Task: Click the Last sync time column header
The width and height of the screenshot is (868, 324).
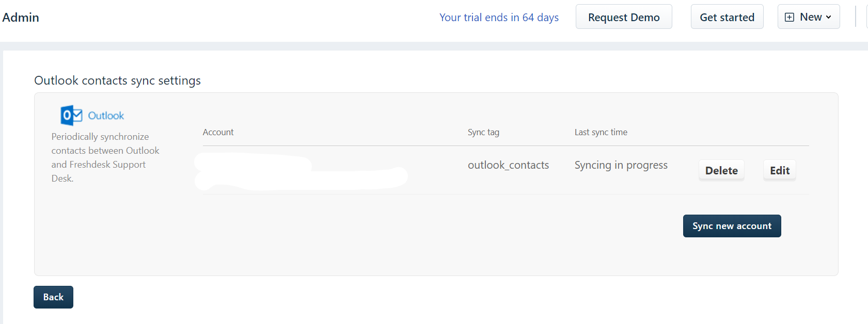Action: [601, 132]
